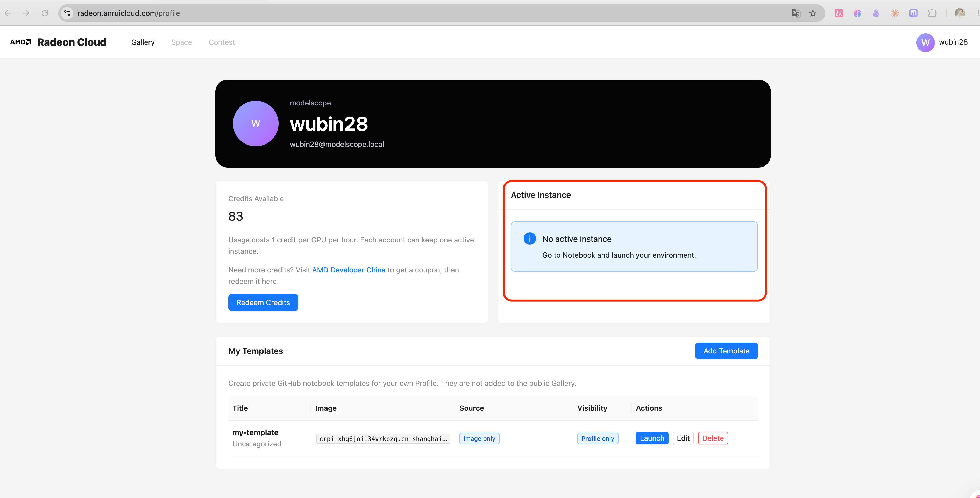980x498 pixels.
Task: Click the large wubin28 profile heading
Action: coord(329,124)
